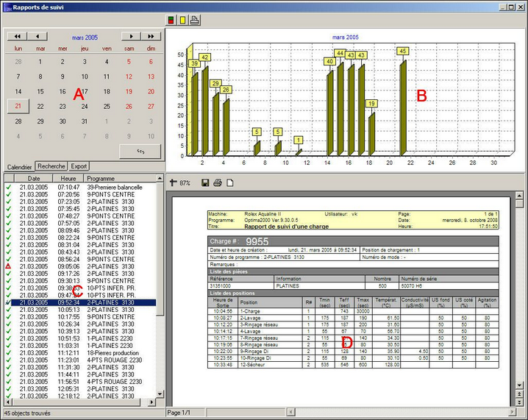Screen dimensions: 528x420
Task: Click the blank page icon in the report toolbar
Action: pos(229,183)
